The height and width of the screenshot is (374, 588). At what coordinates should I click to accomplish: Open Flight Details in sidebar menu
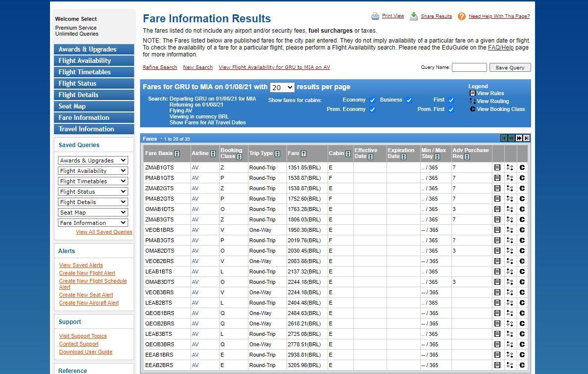click(94, 95)
